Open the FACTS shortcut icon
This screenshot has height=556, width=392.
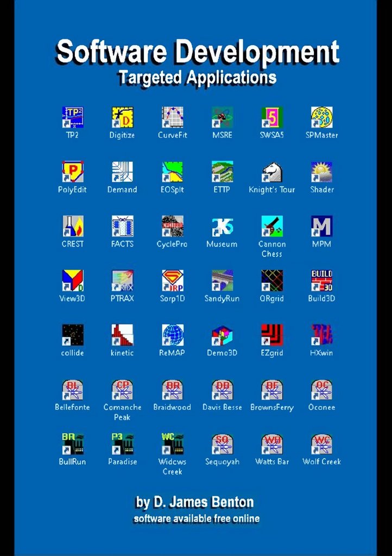pyautogui.click(x=122, y=226)
